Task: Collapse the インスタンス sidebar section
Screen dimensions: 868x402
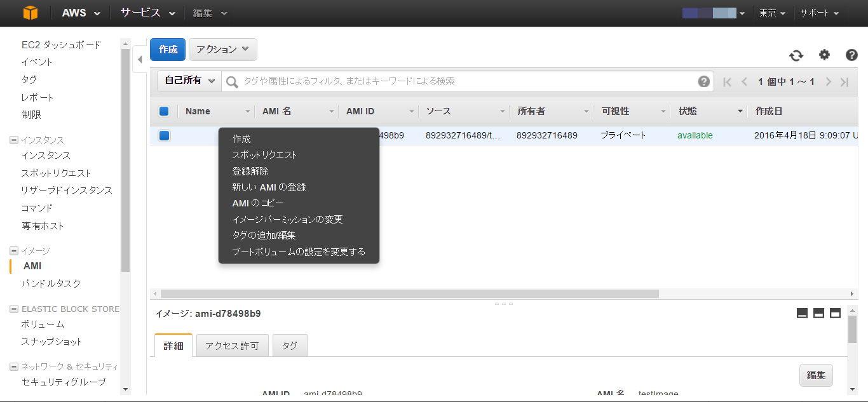Action: pyautogui.click(x=14, y=140)
